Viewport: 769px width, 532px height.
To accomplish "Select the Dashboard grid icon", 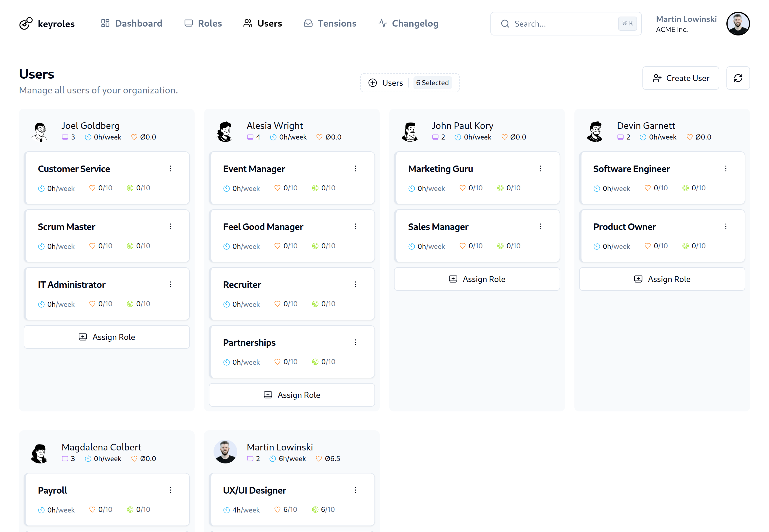I will (105, 23).
